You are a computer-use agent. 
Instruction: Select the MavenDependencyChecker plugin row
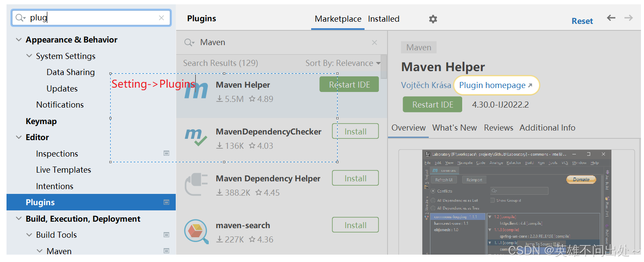click(x=282, y=141)
